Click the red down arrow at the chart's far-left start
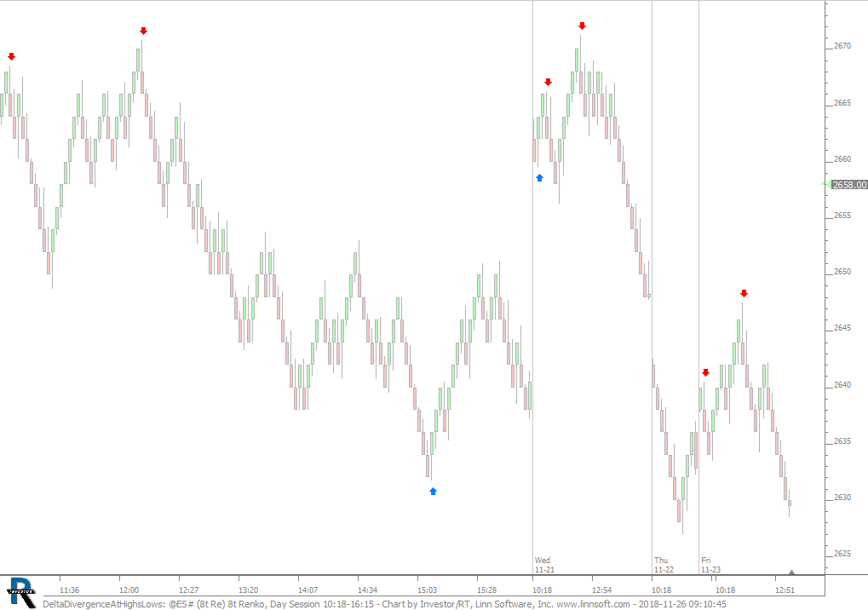Image resolution: width=868 pixels, height=610 pixels. coord(12,56)
